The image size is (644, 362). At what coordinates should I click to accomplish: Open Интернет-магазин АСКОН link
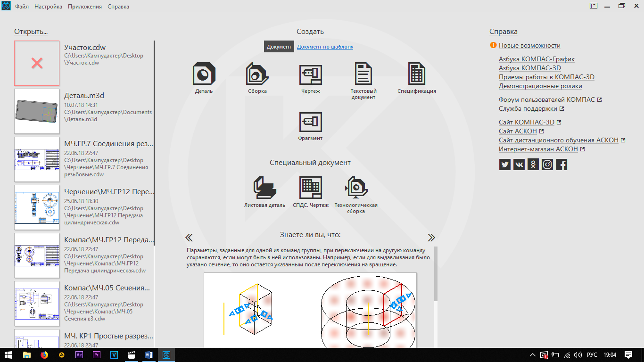coord(538,149)
